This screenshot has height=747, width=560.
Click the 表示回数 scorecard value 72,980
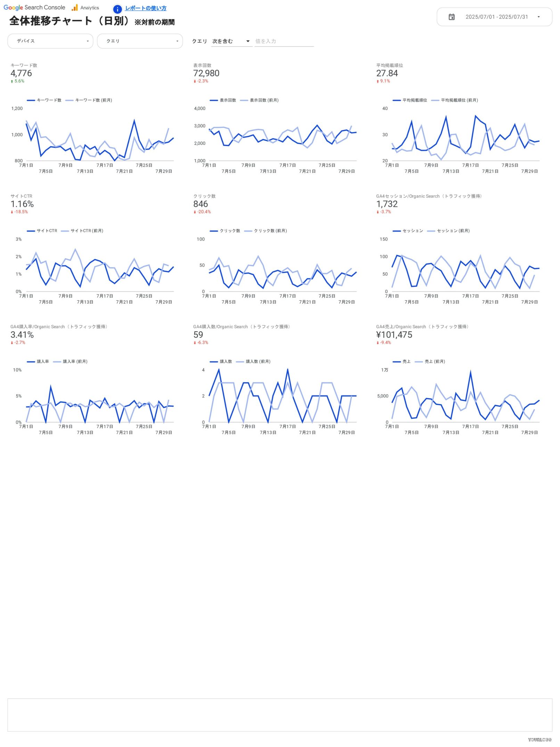(x=206, y=73)
